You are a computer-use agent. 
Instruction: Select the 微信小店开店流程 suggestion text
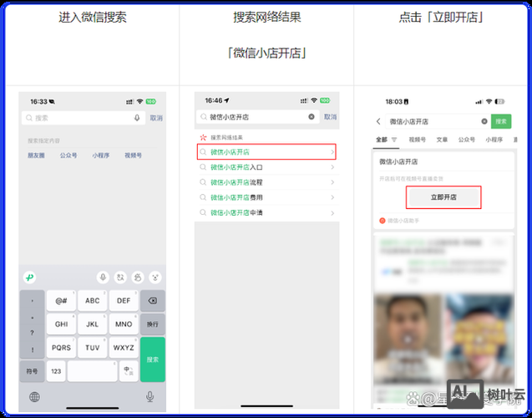point(236,182)
